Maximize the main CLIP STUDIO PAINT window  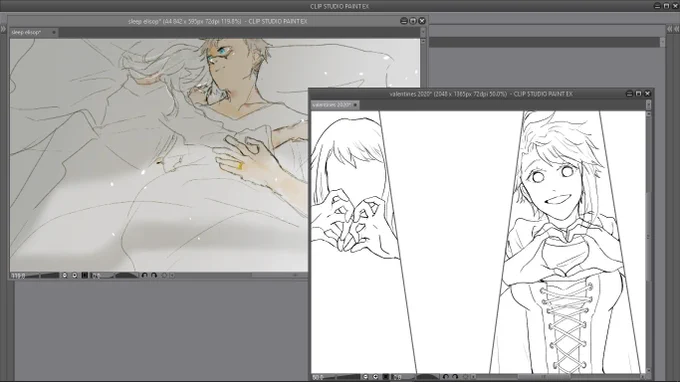click(x=667, y=6)
